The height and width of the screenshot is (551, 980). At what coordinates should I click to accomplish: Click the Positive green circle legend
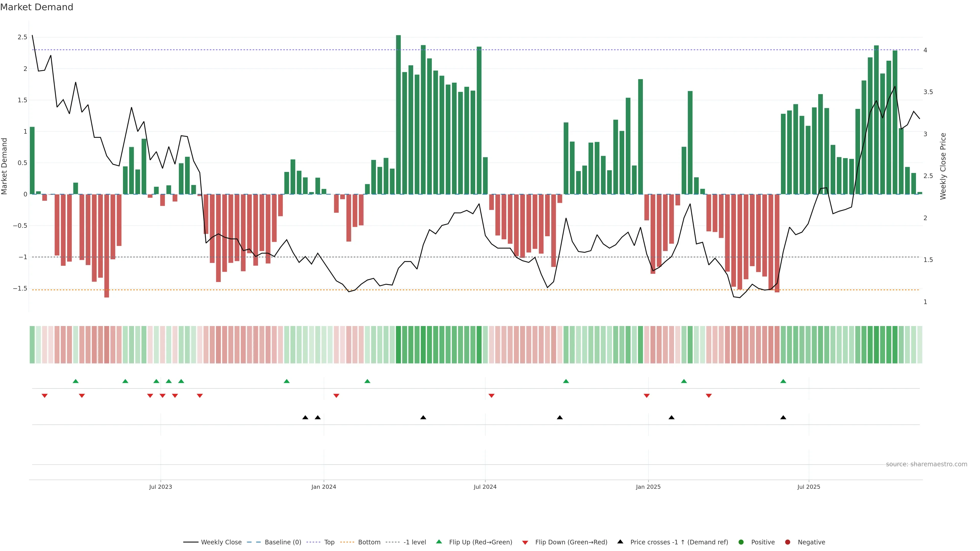click(x=741, y=542)
